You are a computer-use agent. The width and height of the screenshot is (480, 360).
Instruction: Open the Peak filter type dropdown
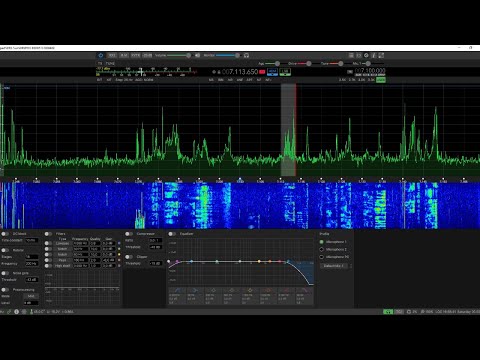[62, 260]
